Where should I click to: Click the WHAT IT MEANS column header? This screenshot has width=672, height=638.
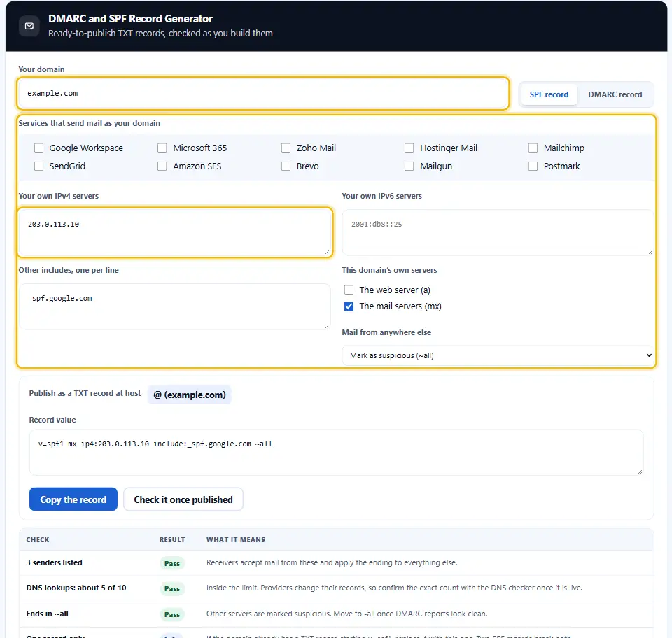(x=236, y=540)
